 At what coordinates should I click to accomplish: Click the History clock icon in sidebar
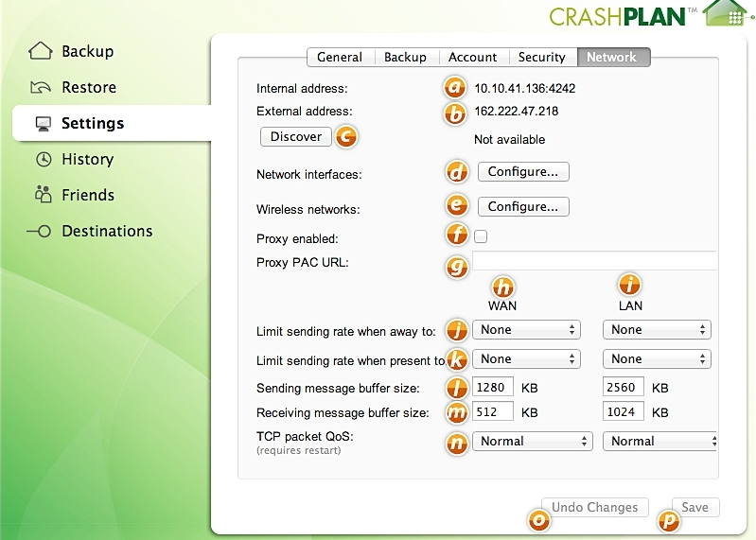pos(43,160)
